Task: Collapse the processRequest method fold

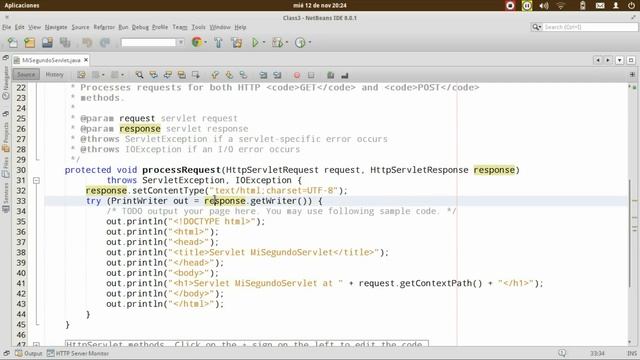Action: click(x=36, y=180)
